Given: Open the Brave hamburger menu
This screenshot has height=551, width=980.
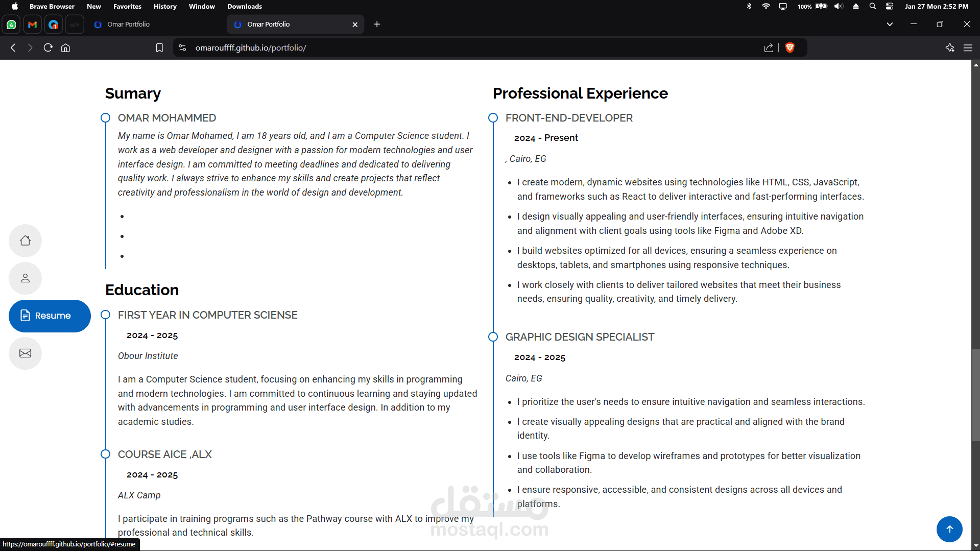Looking at the screenshot, I should tap(968, 48).
